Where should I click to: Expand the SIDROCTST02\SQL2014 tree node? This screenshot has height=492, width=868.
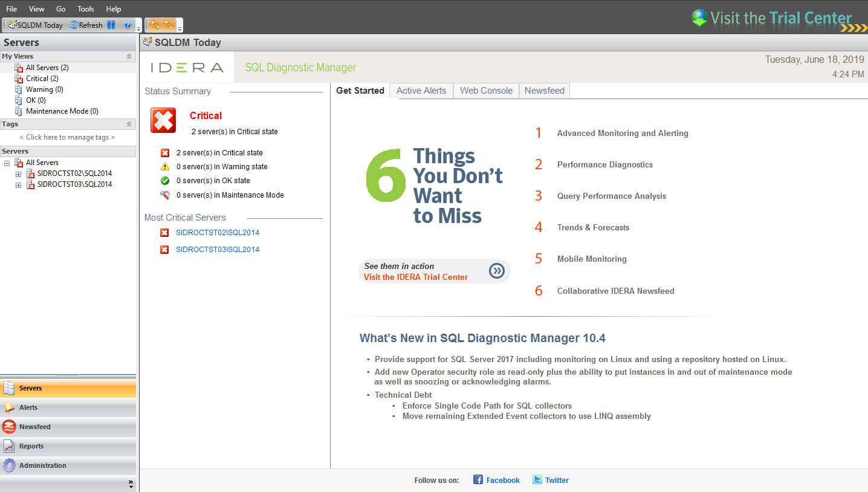point(18,174)
